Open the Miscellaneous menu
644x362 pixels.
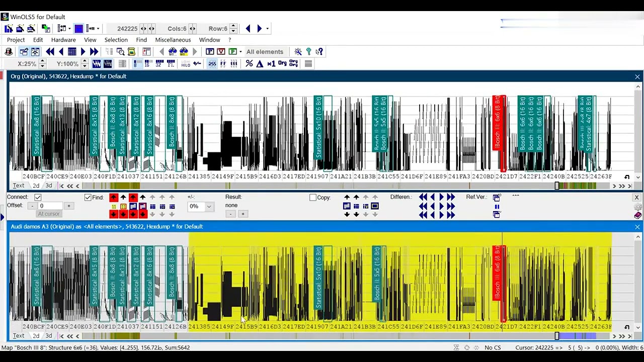[x=173, y=40]
